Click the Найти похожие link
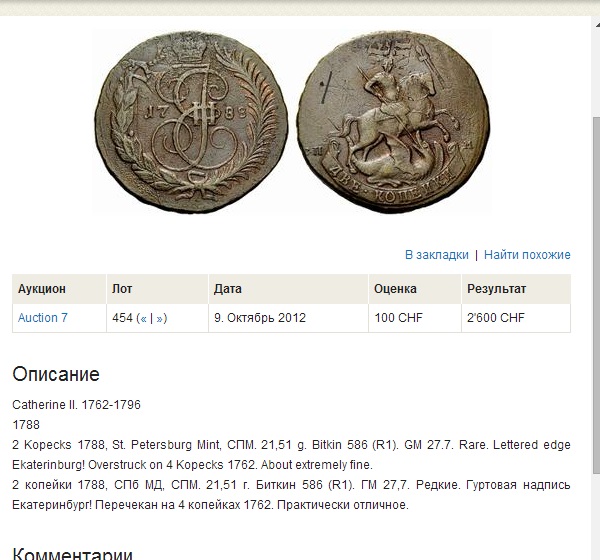 coord(527,255)
